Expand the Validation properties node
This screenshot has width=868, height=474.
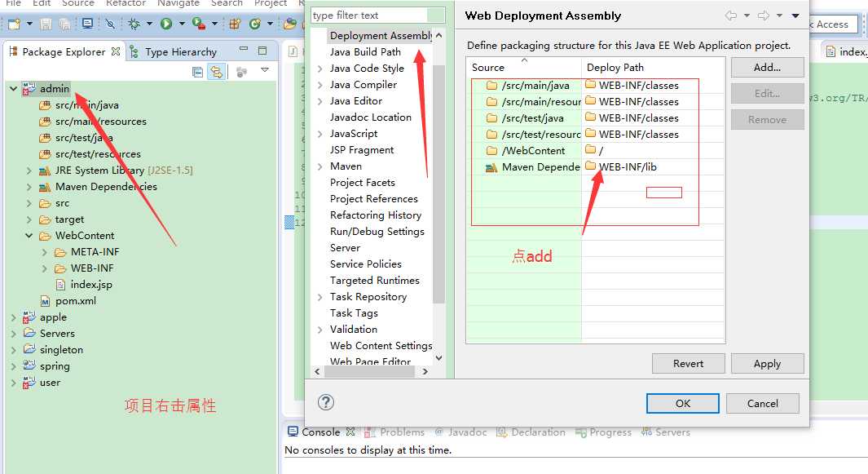(320, 330)
